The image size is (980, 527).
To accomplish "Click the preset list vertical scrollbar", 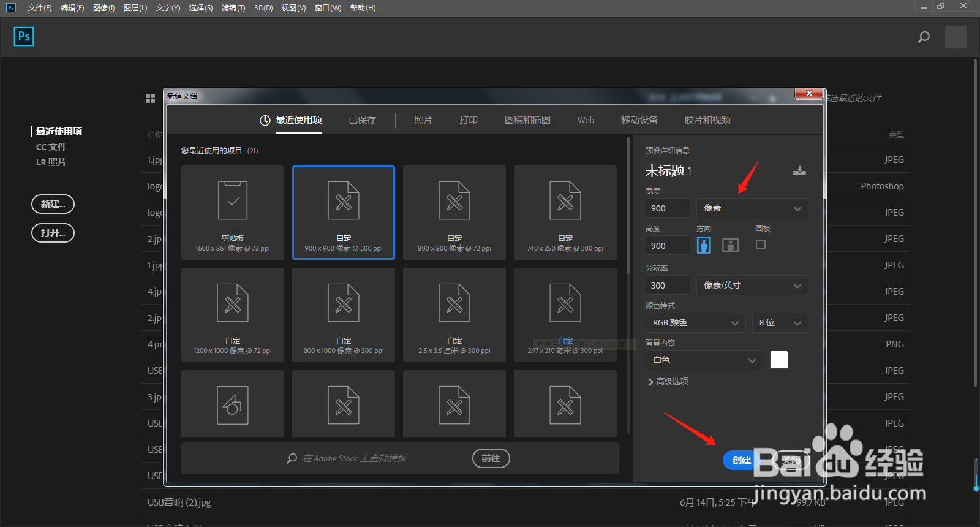I will tap(629, 205).
